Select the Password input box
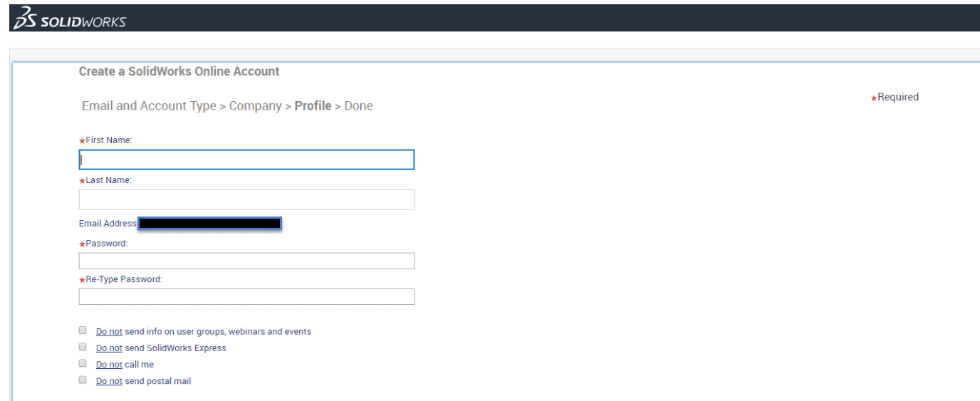The image size is (980, 401). (246, 261)
